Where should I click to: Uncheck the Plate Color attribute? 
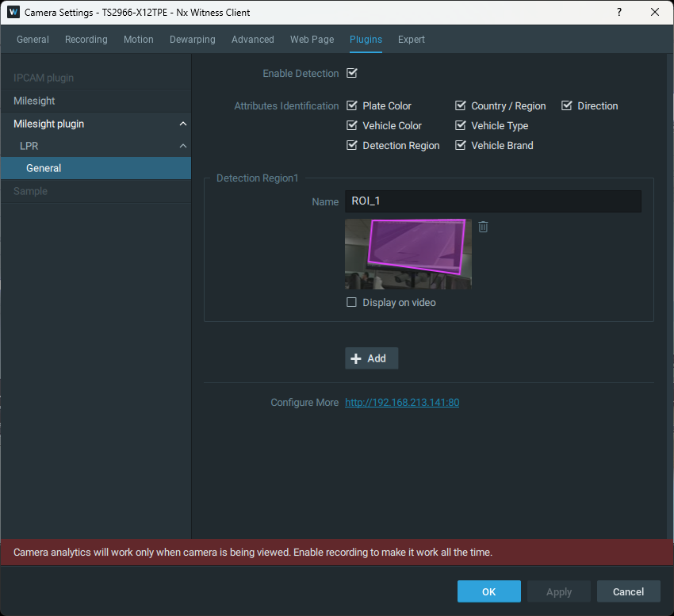point(352,105)
